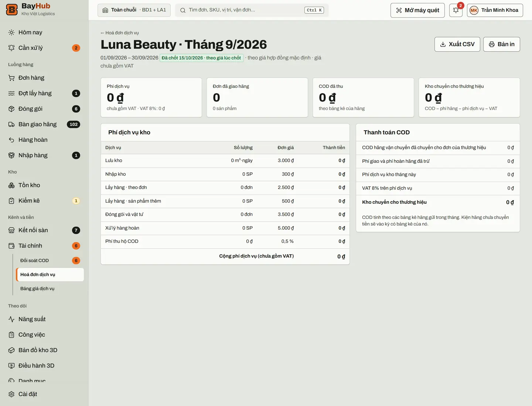
Task: Open Nhập hàng inbound page
Action: [x=44, y=155]
